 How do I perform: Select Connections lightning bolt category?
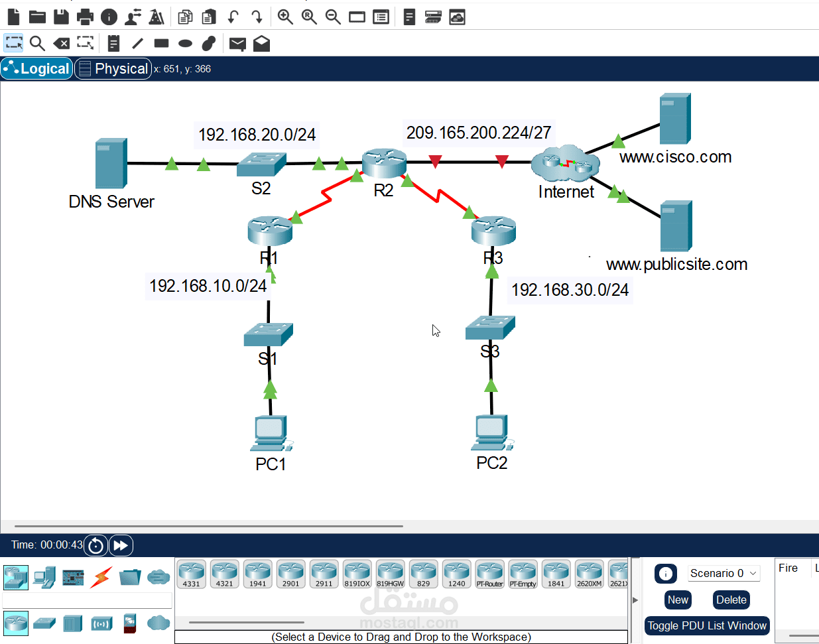click(101, 577)
